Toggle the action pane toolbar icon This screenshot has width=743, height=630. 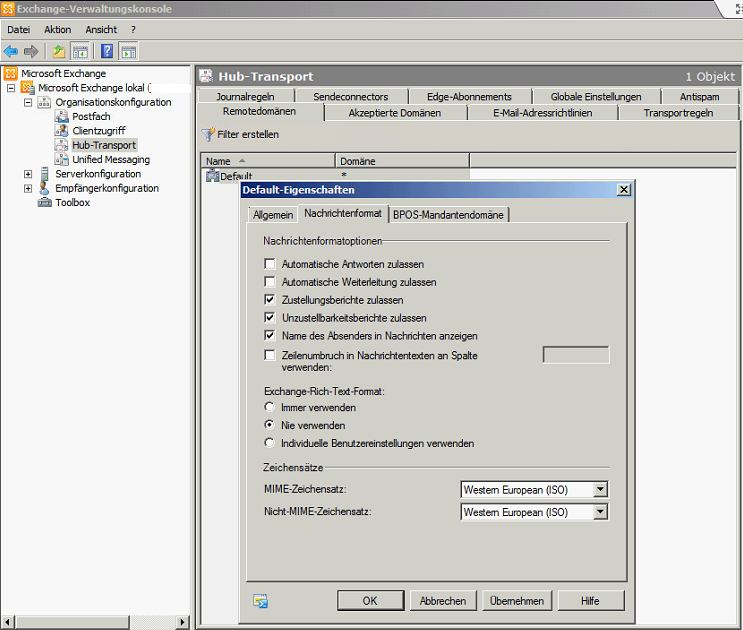pos(128,51)
